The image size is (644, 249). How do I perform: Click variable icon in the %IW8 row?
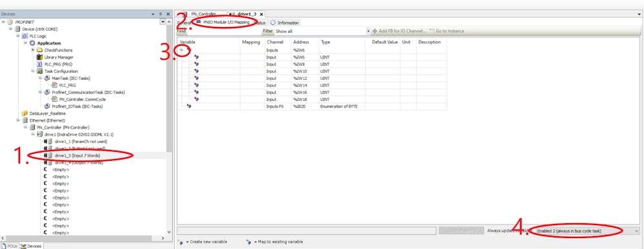[x=197, y=64]
